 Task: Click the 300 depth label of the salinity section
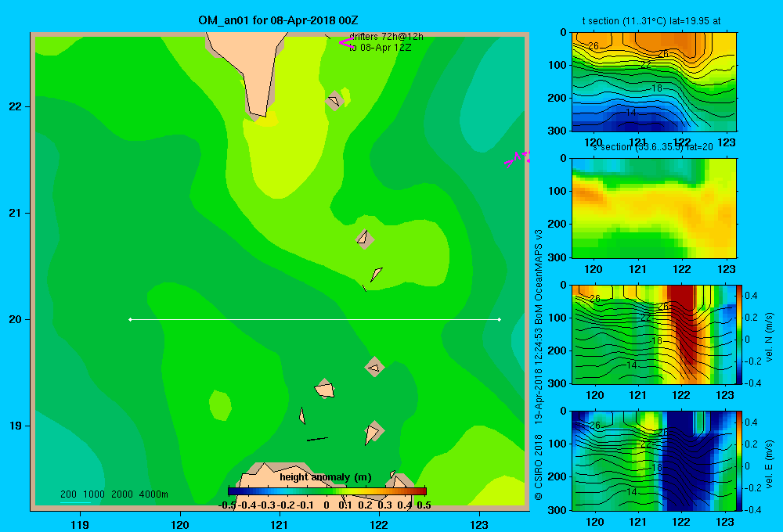tap(557, 257)
